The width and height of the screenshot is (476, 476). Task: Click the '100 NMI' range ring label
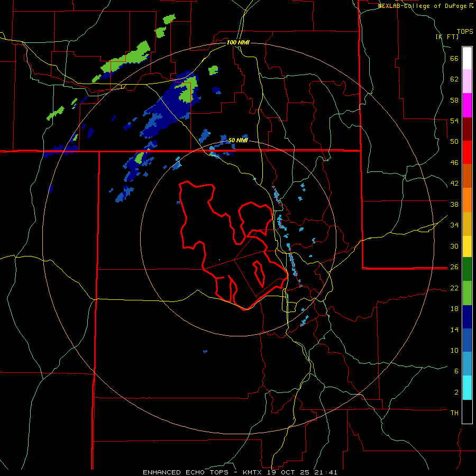238,42
